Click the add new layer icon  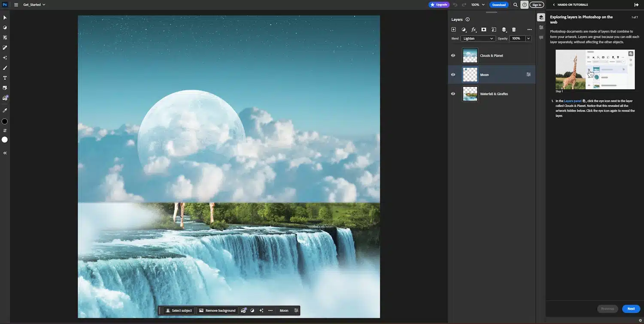(x=453, y=30)
